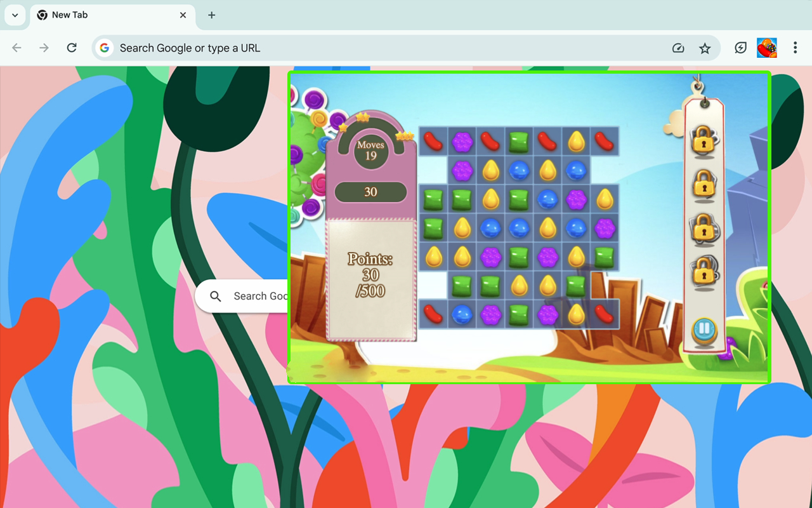Close the New Tab tab
This screenshot has width=812, height=508.
point(183,15)
